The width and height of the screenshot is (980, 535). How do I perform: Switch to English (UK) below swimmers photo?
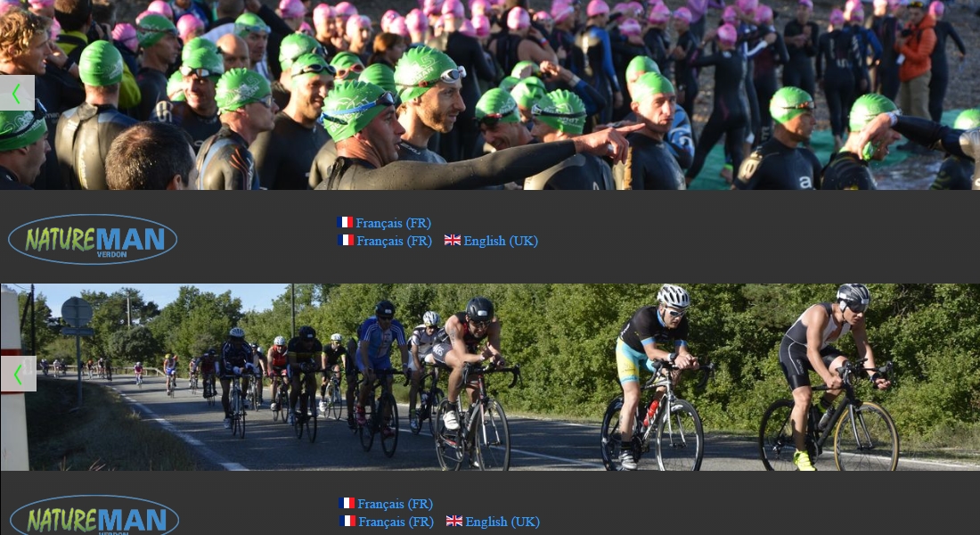tap(501, 241)
